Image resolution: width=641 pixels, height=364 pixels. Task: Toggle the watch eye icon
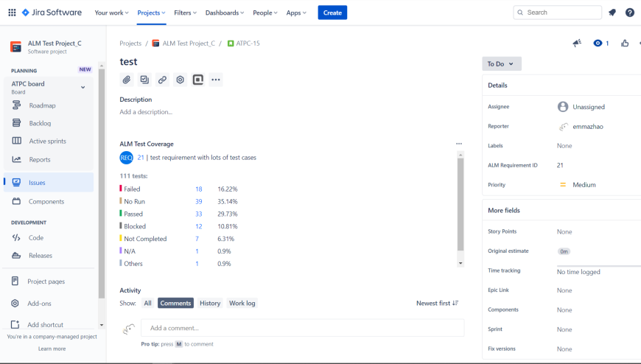(x=598, y=43)
